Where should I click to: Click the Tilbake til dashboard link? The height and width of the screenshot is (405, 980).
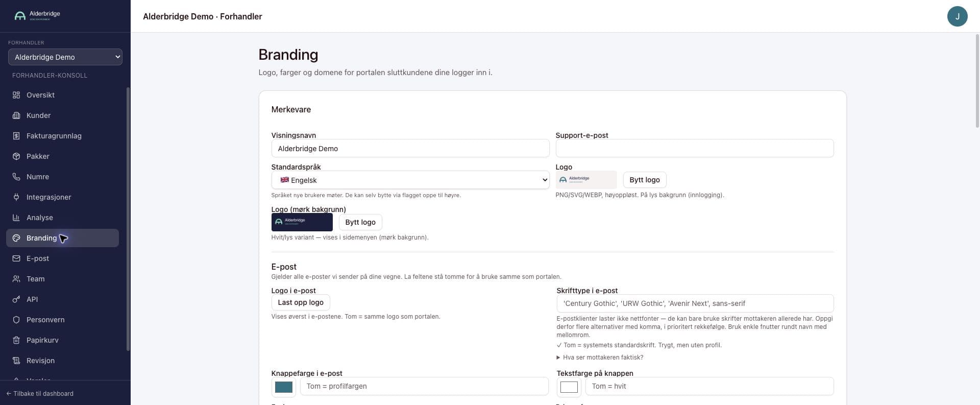click(40, 394)
